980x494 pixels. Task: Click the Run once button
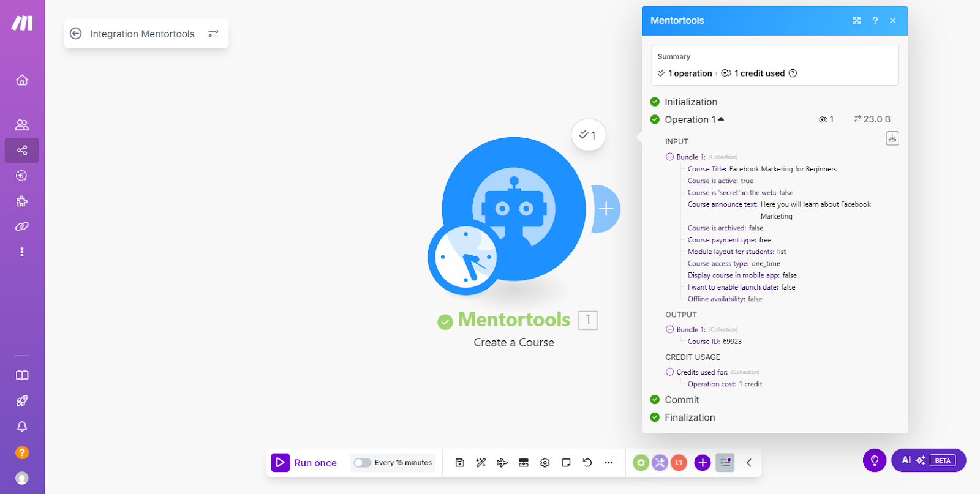click(304, 463)
